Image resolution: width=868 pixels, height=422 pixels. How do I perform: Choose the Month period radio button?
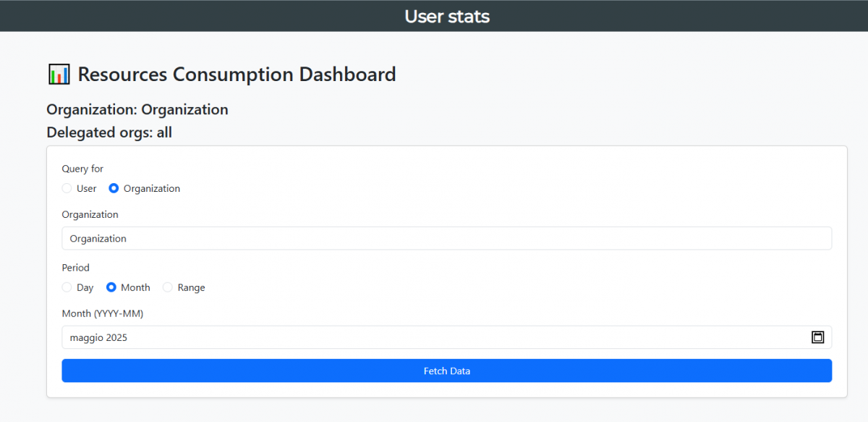[x=111, y=287]
